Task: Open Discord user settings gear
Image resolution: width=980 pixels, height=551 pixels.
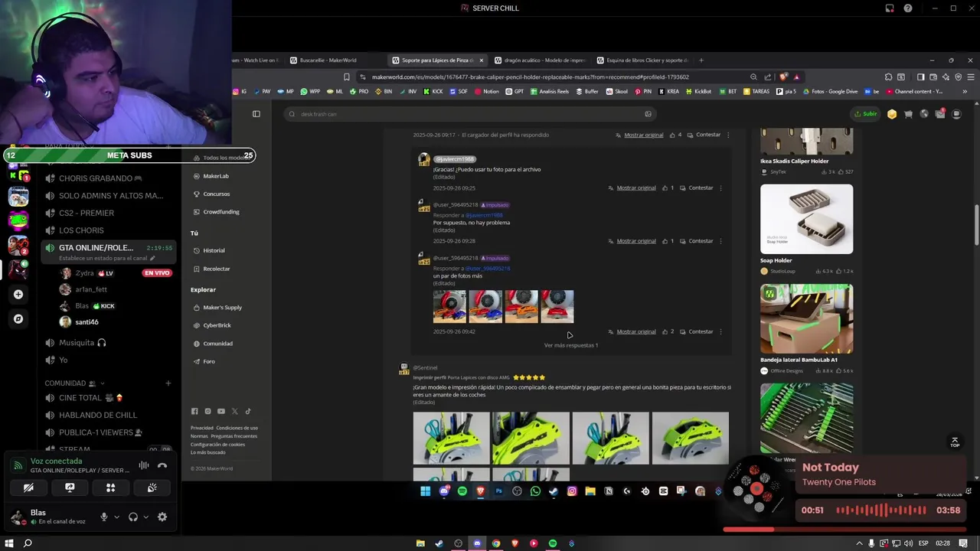Action: click(162, 517)
